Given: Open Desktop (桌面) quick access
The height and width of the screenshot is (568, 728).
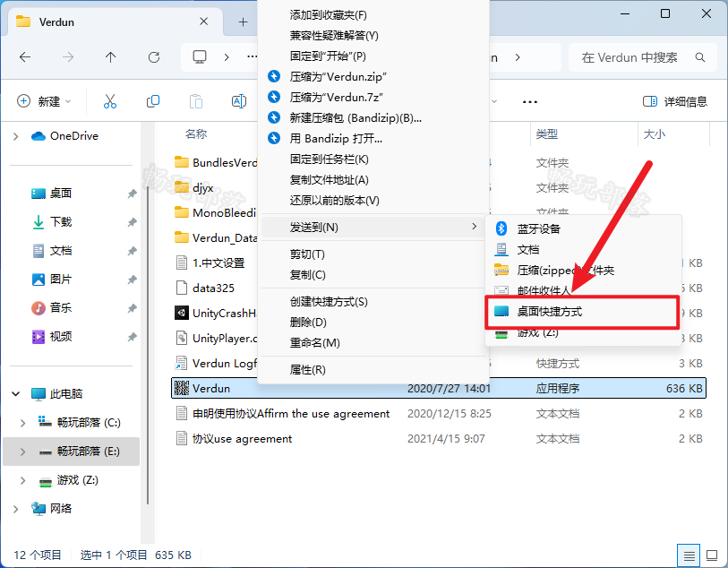Looking at the screenshot, I should 52,194.
